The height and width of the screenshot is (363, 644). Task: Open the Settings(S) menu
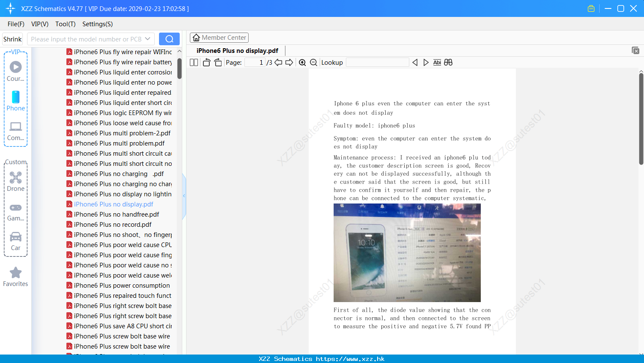[x=98, y=24]
